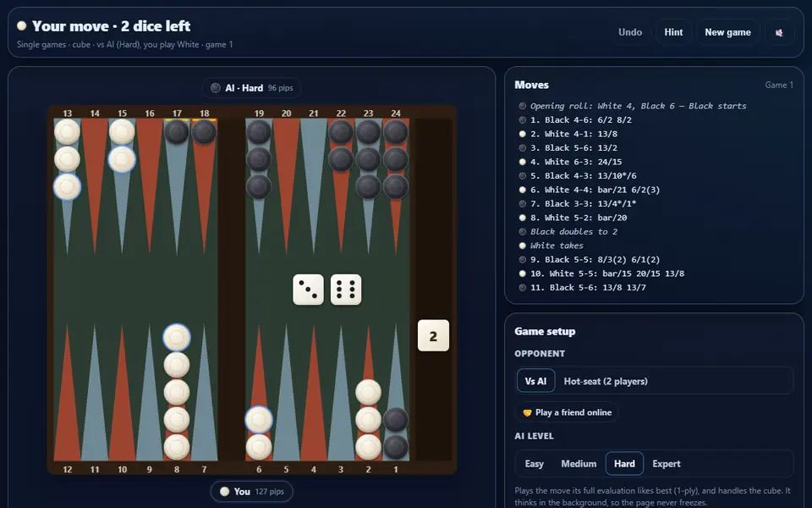Select highlighted white checker on point 15
812x508 pixels.
122,159
